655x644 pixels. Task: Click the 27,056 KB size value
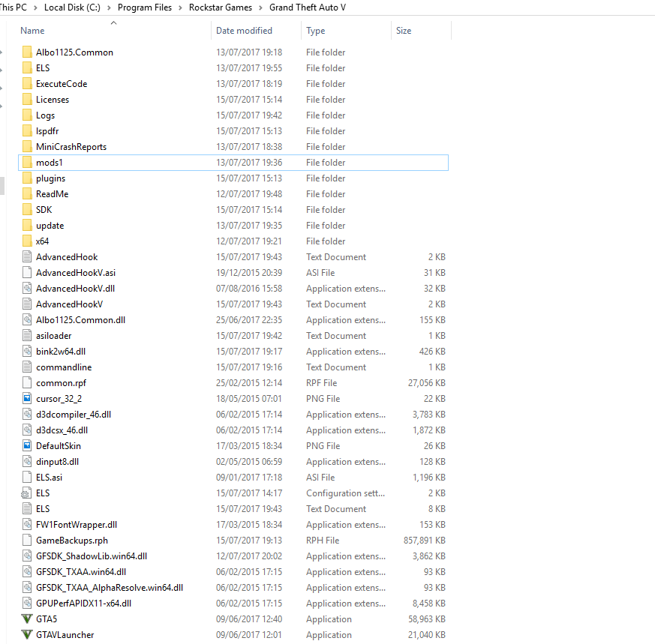(426, 383)
